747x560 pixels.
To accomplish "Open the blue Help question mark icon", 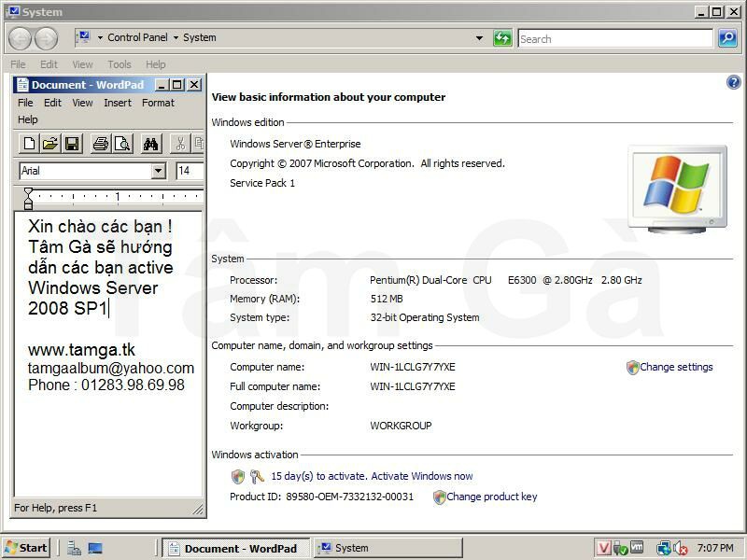I will pyautogui.click(x=734, y=82).
